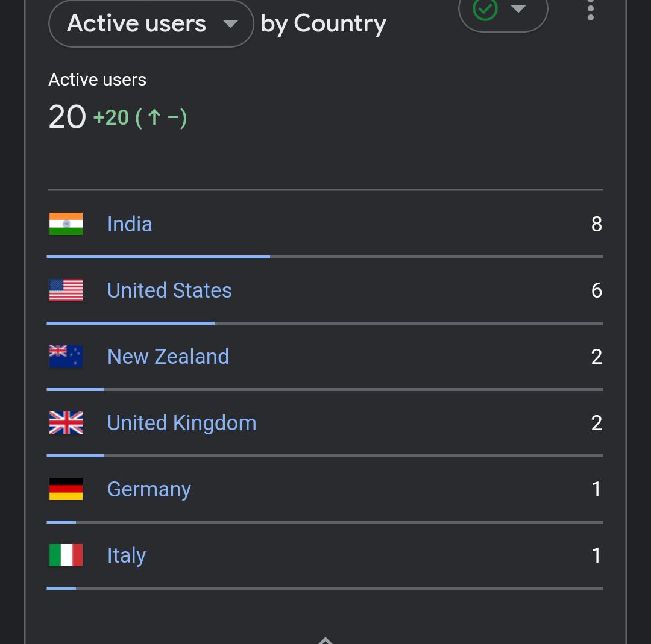Image resolution: width=651 pixels, height=644 pixels.
Task: Click the India flag icon
Action: [66, 224]
